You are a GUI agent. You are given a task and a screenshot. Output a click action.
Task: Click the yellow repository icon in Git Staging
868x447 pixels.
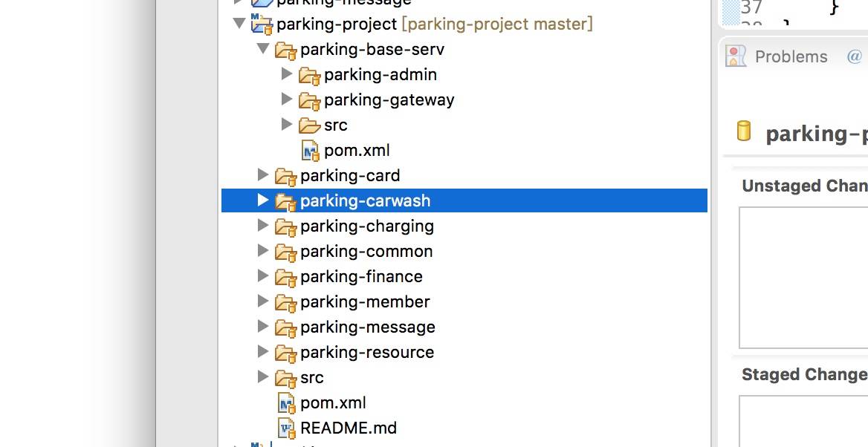click(743, 131)
